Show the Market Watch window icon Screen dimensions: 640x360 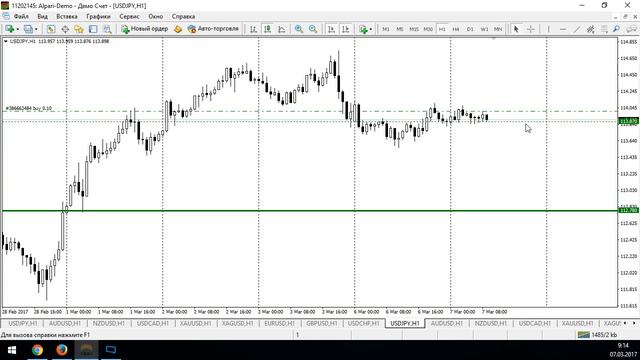click(x=51, y=29)
